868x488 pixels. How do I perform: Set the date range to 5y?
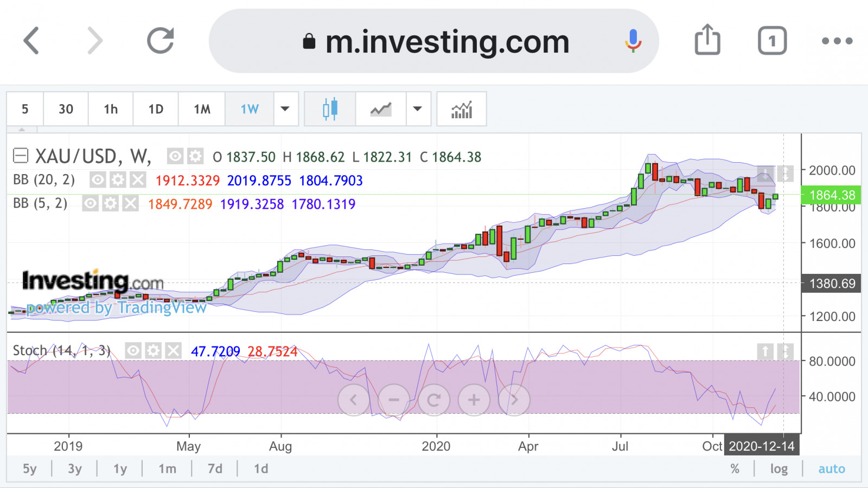tap(30, 469)
